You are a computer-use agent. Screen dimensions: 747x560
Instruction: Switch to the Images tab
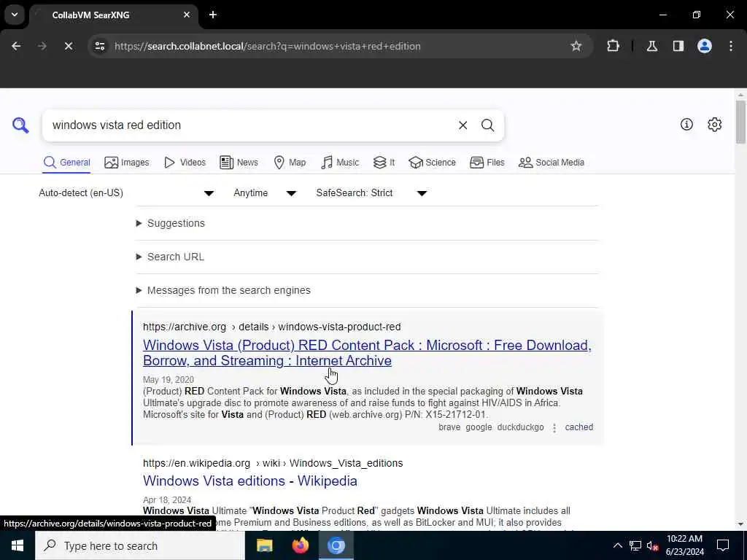pyautogui.click(x=127, y=163)
